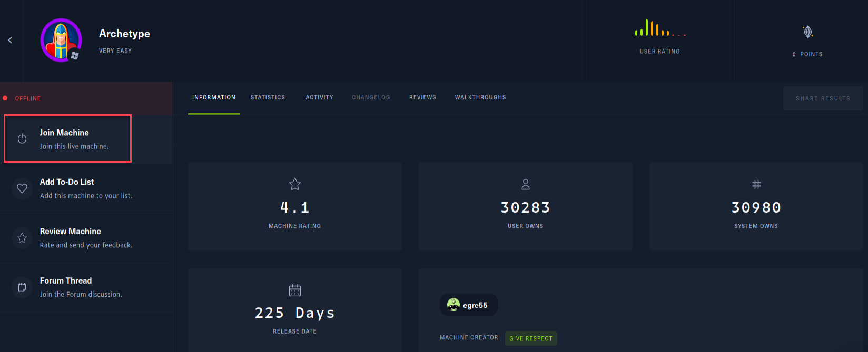The image size is (868, 352).
Task: Open the Changelog tab
Action: click(371, 97)
